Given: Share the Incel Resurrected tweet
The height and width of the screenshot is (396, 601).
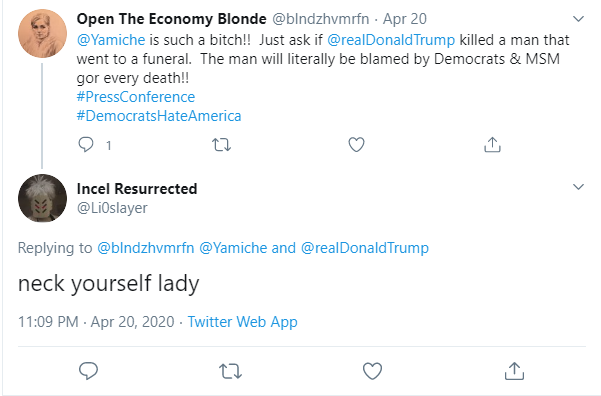Looking at the screenshot, I should 514,371.
